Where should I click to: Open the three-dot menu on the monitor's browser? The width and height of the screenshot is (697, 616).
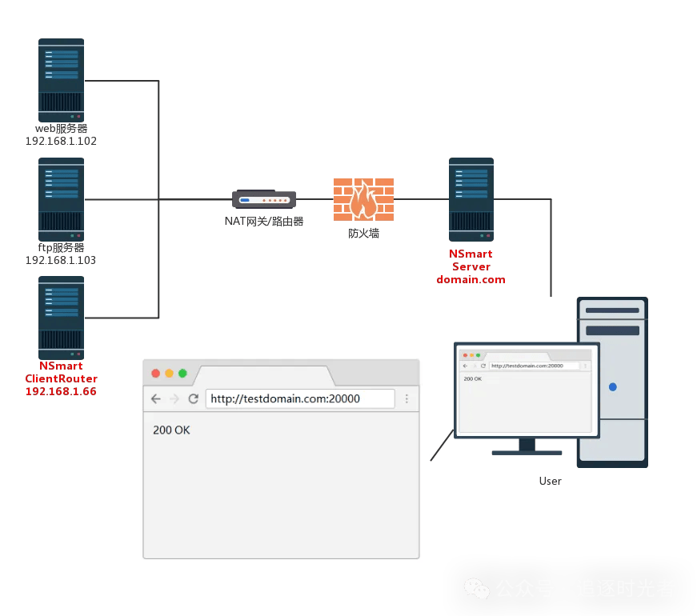point(585,366)
